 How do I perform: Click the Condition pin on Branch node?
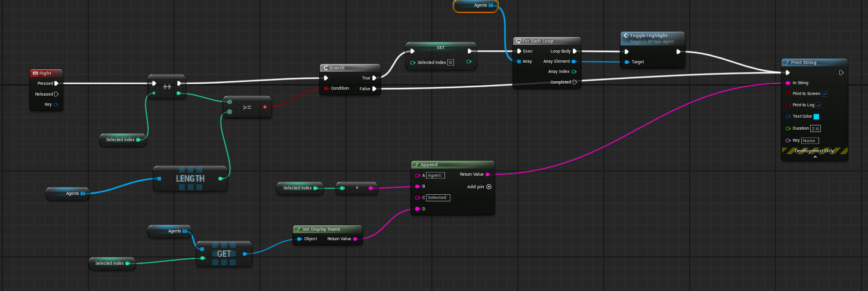coord(326,88)
